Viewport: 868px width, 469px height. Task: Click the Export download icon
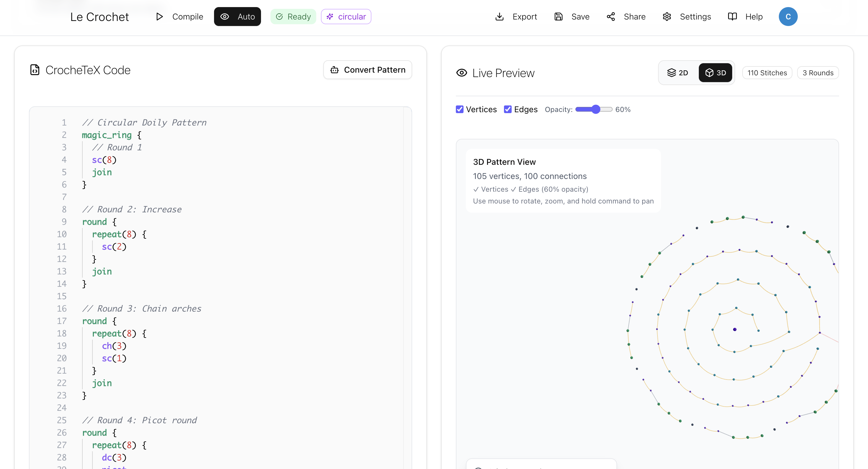(499, 17)
